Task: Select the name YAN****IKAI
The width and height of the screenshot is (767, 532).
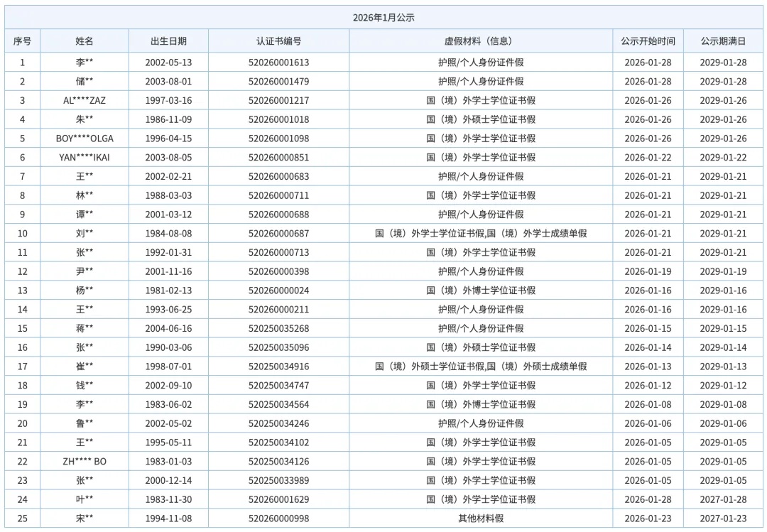Action: [x=85, y=158]
